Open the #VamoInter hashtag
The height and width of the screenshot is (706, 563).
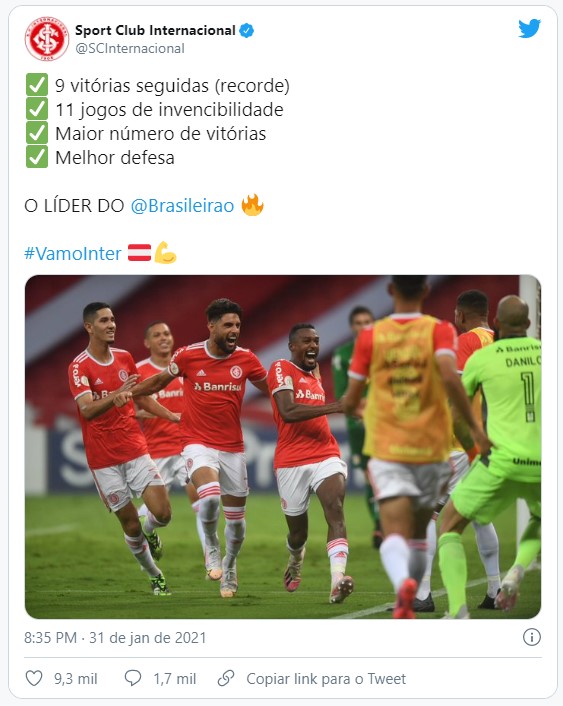point(73,253)
